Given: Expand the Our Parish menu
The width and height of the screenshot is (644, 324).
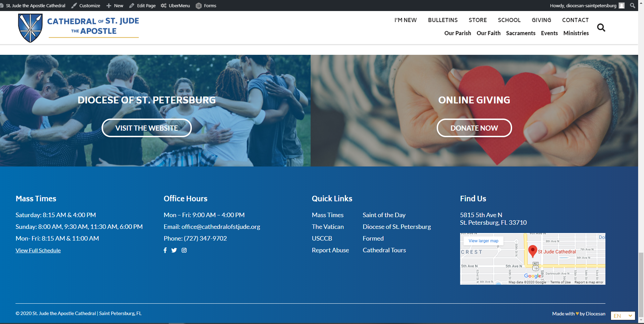Looking at the screenshot, I should click(x=457, y=33).
